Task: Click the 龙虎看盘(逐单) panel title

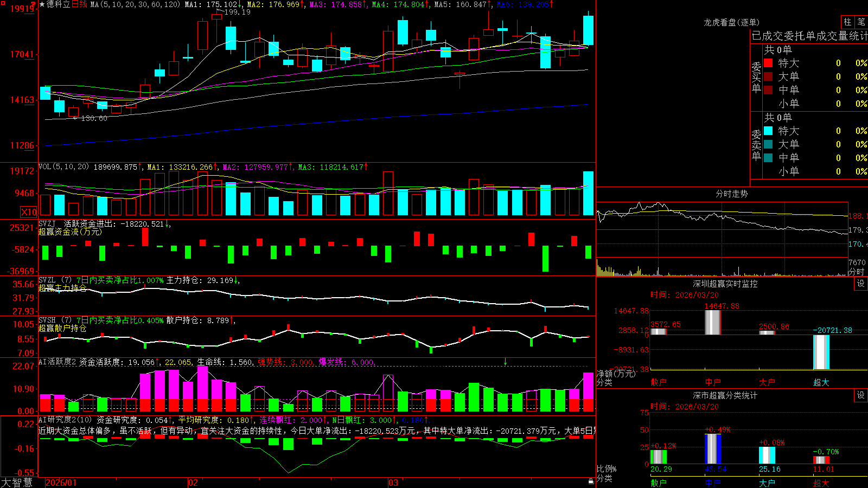Action: [x=732, y=23]
